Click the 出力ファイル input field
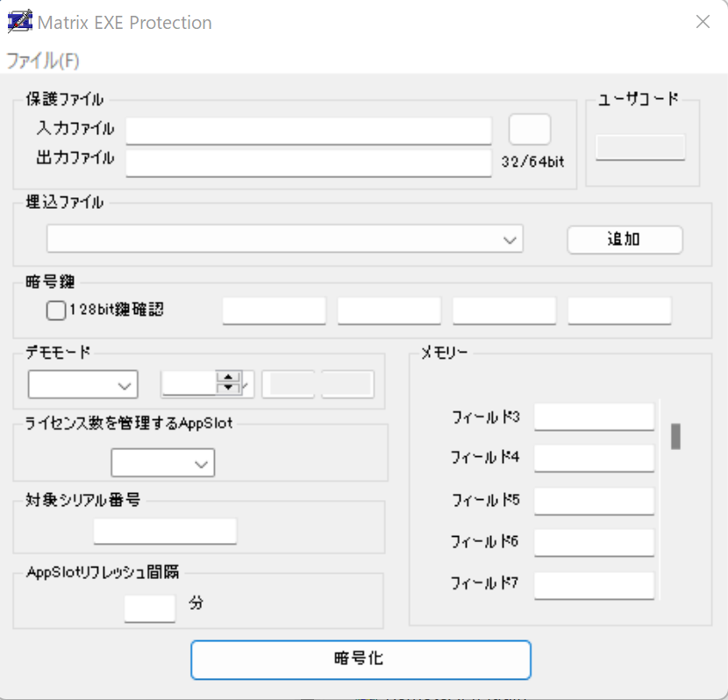 click(309, 163)
